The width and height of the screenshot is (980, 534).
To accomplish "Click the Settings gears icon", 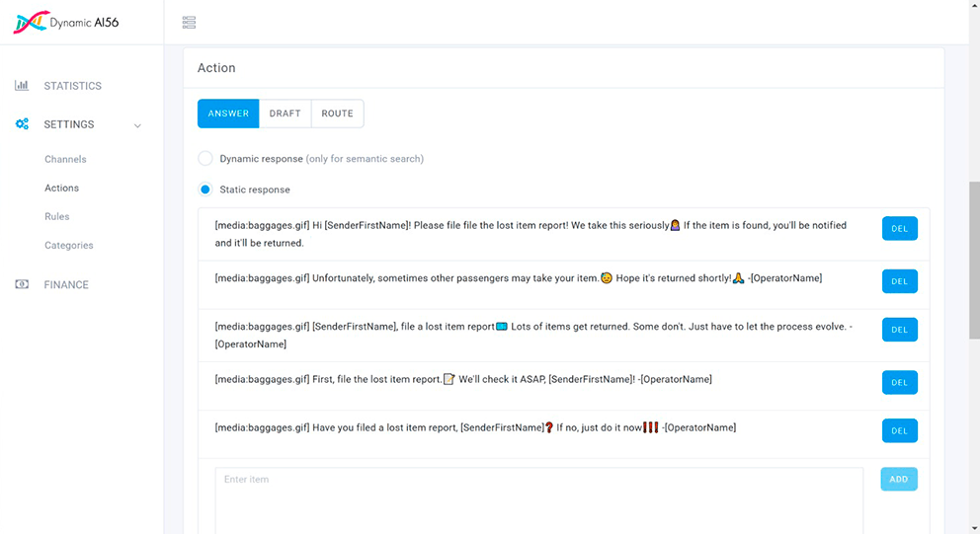I will point(22,124).
